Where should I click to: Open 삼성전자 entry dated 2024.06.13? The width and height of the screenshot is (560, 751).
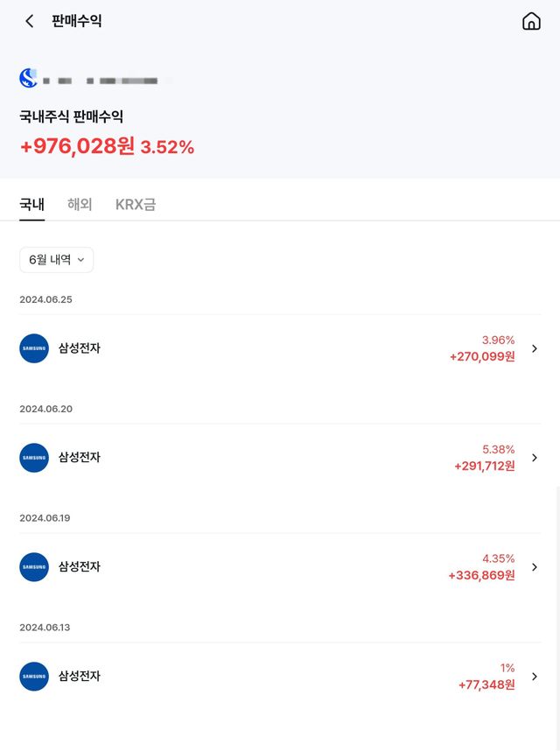coord(80,677)
